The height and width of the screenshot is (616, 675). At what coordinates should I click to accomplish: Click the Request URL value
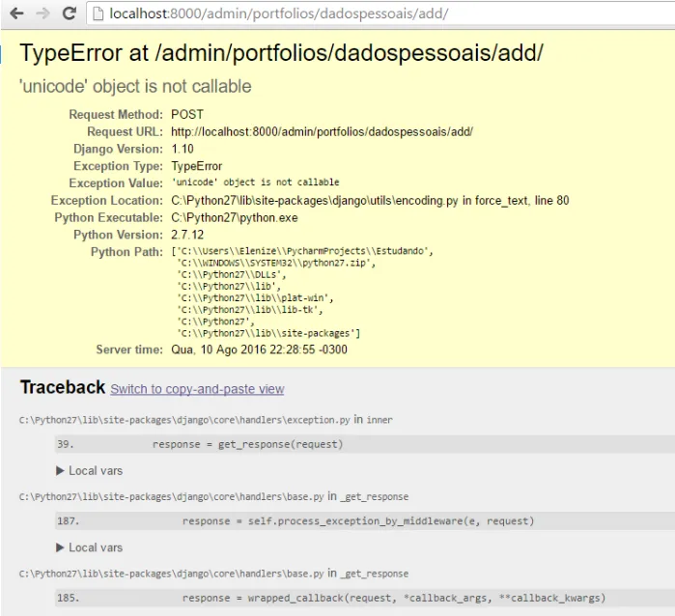(x=322, y=131)
